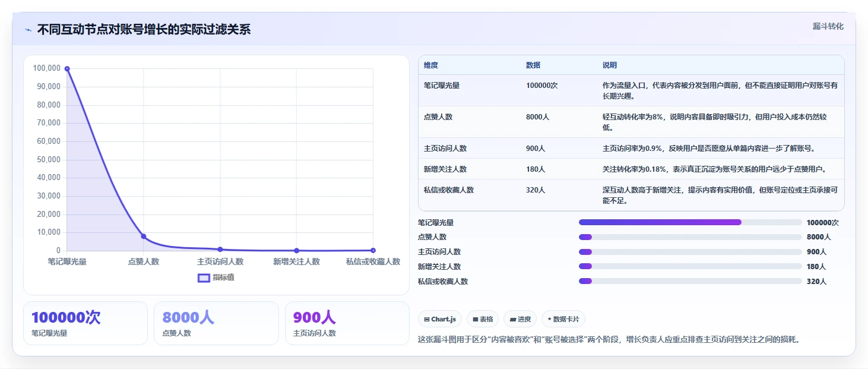Select the 180人 cell in the table
The image size is (868, 369).
(x=536, y=169)
